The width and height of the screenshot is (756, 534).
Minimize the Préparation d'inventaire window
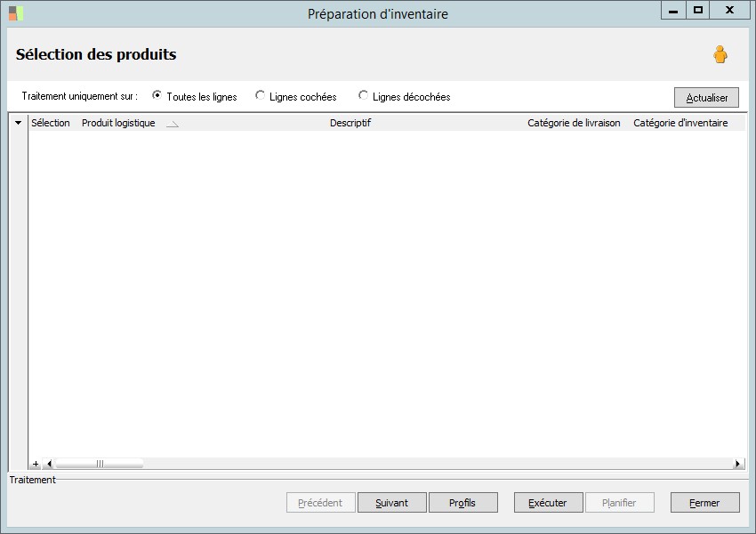673,10
